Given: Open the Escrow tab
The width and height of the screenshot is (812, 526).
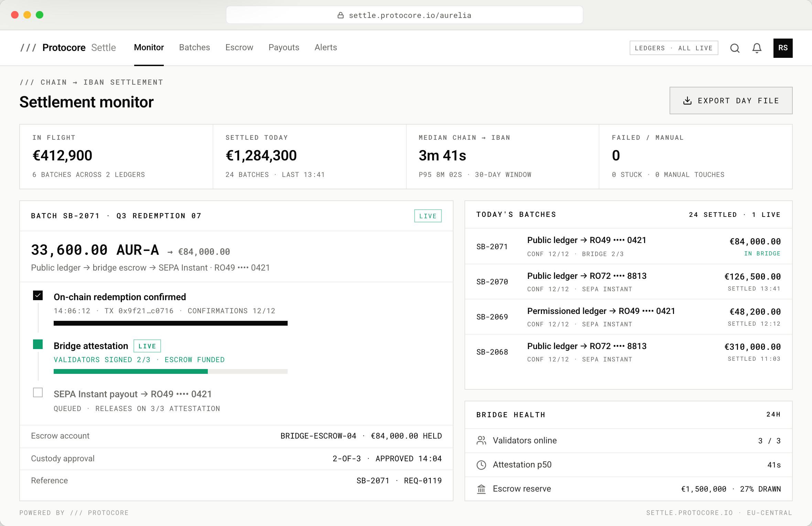Looking at the screenshot, I should 239,48.
